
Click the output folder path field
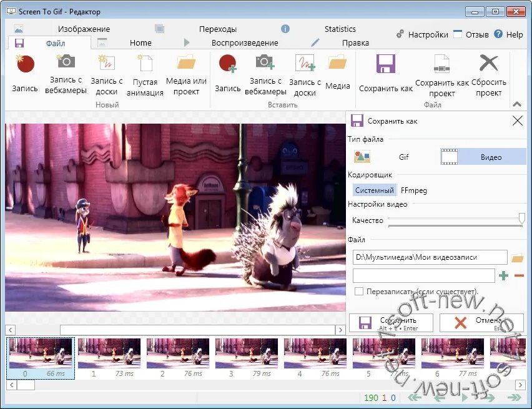click(x=430, y=257)
